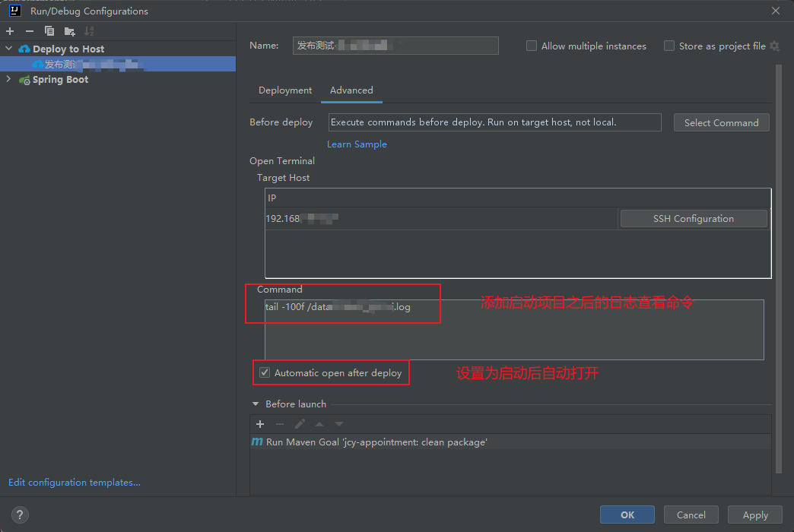The image size is (794, 532).
Task: Click the Before deploy command field
Action: coord(494,122)
